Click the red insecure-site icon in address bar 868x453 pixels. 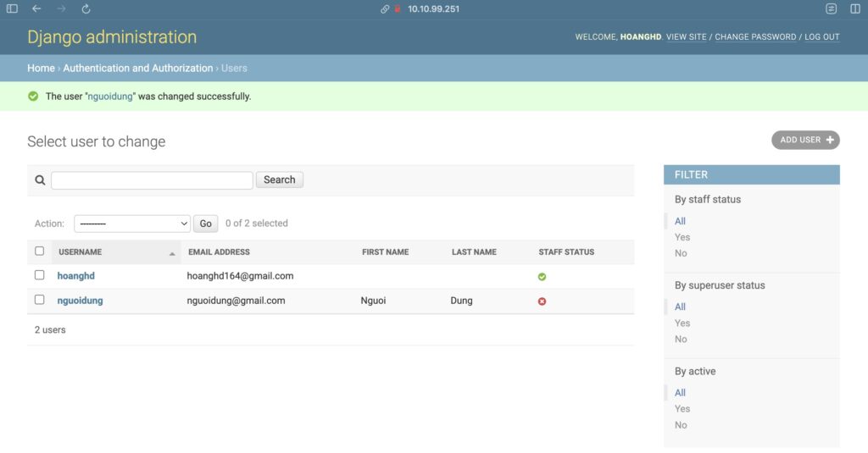click(x=398, y=8)
